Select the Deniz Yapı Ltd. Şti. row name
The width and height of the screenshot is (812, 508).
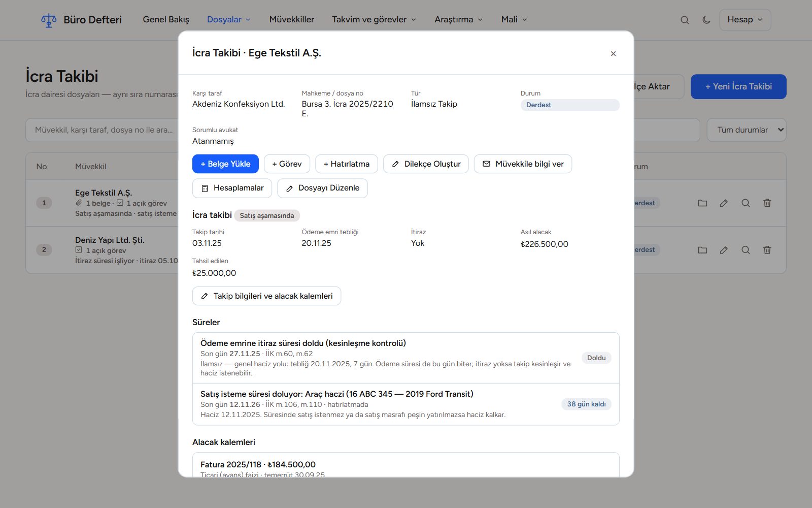coord(110,240)
